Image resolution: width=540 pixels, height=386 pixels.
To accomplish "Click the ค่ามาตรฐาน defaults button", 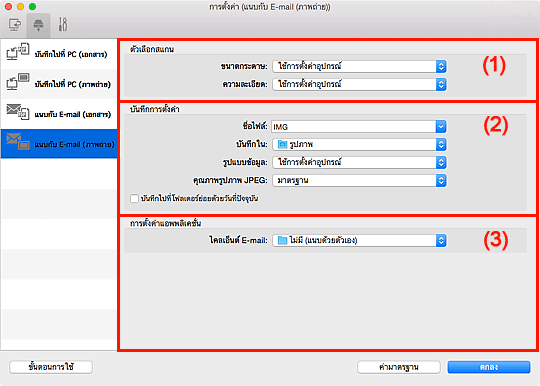I will (399, 367).
